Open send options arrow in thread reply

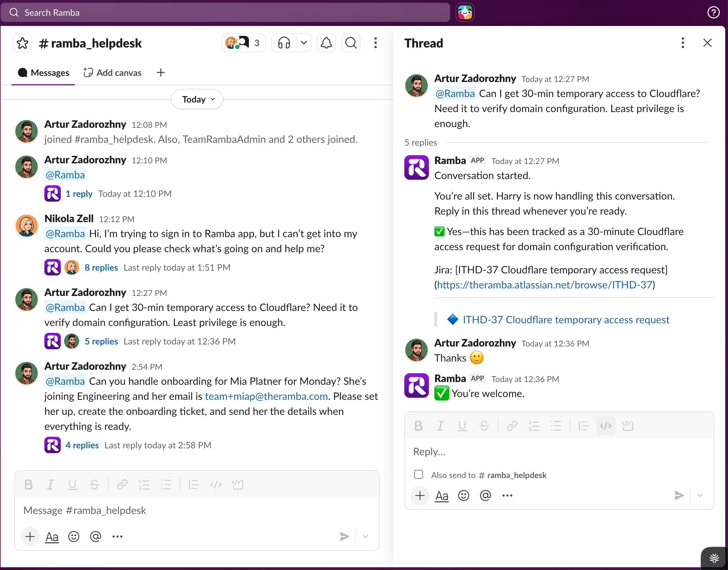(700, 496)
